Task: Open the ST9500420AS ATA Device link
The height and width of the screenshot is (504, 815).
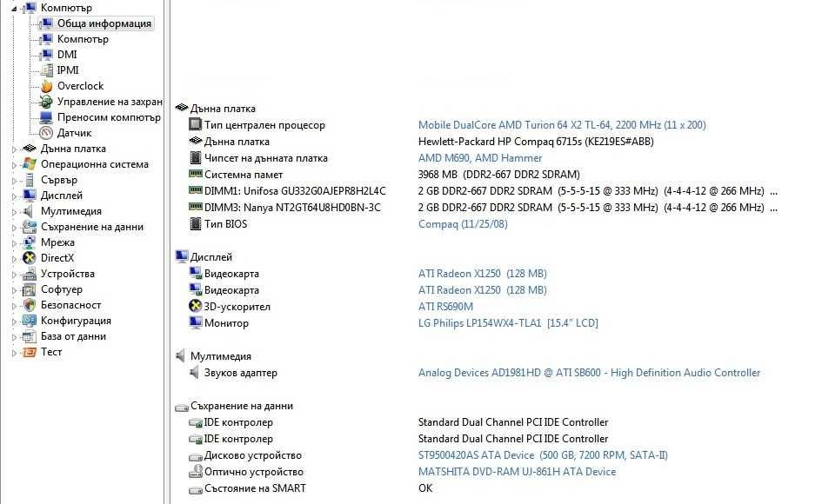Action: click(x=543, y=455)
